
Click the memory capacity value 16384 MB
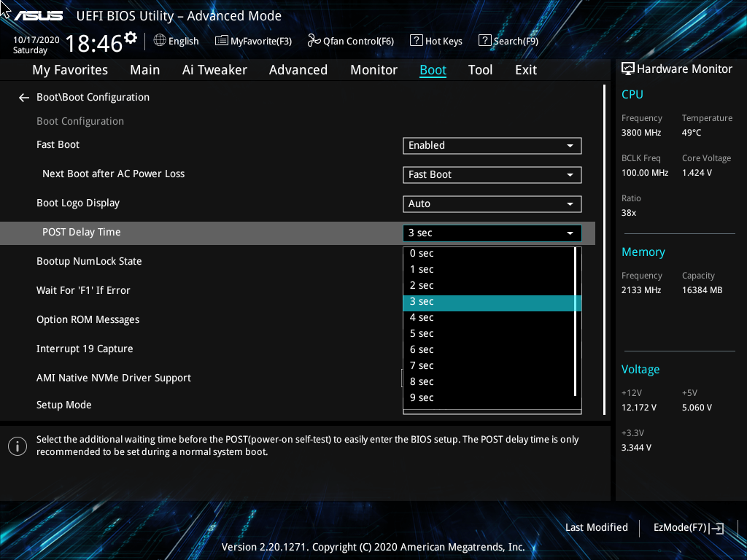[703, 290]
